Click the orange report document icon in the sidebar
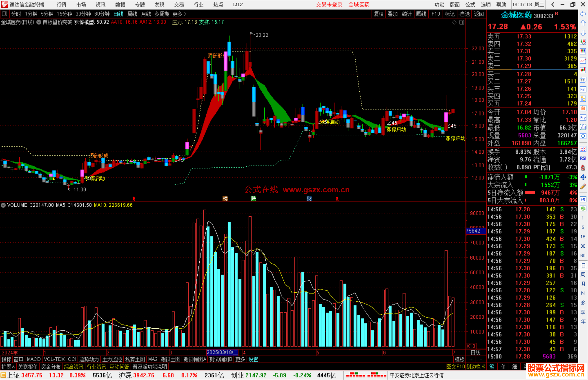The image size is (588, 380). click(583, 108)
